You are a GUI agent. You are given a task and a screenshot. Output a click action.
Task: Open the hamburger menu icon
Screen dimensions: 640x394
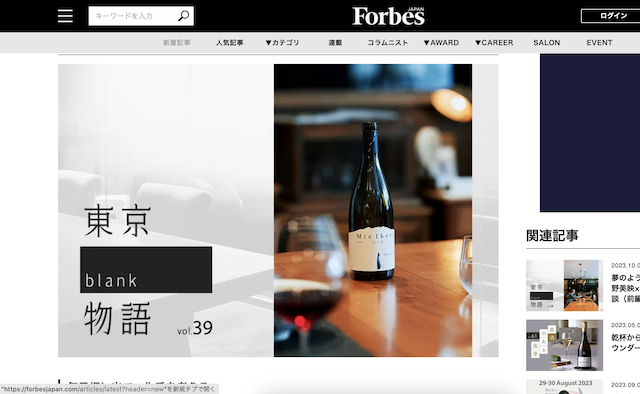[x=65, y=16]
